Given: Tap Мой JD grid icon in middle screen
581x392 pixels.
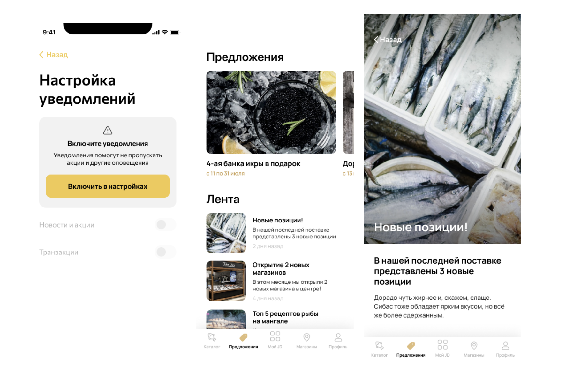Looking at the screenshot, I should coord(275,336).
